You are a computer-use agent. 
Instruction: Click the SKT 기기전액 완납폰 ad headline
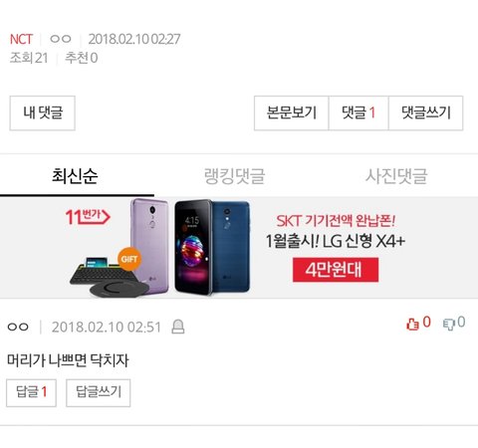336,221
